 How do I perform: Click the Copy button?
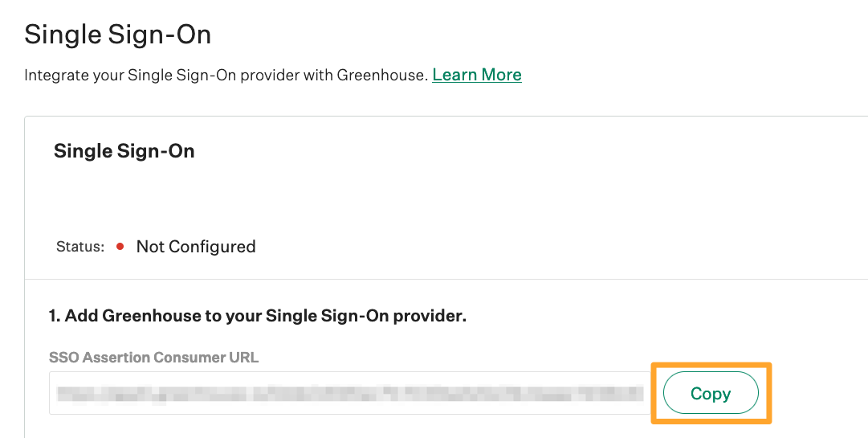(x=711, y=394)
